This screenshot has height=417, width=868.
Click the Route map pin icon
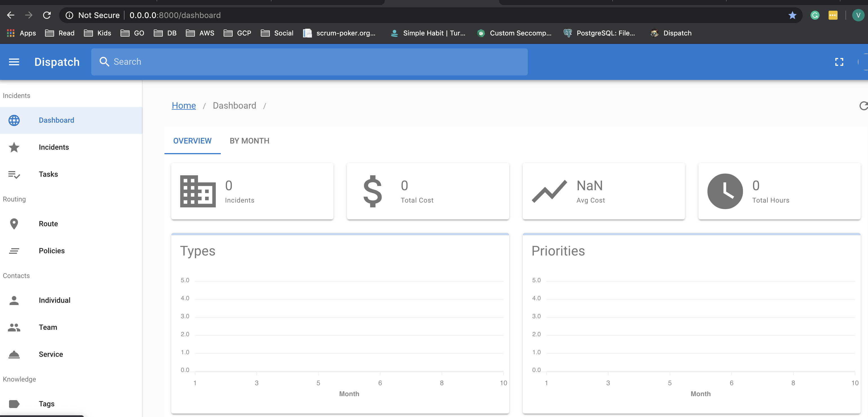coord(14,223)
